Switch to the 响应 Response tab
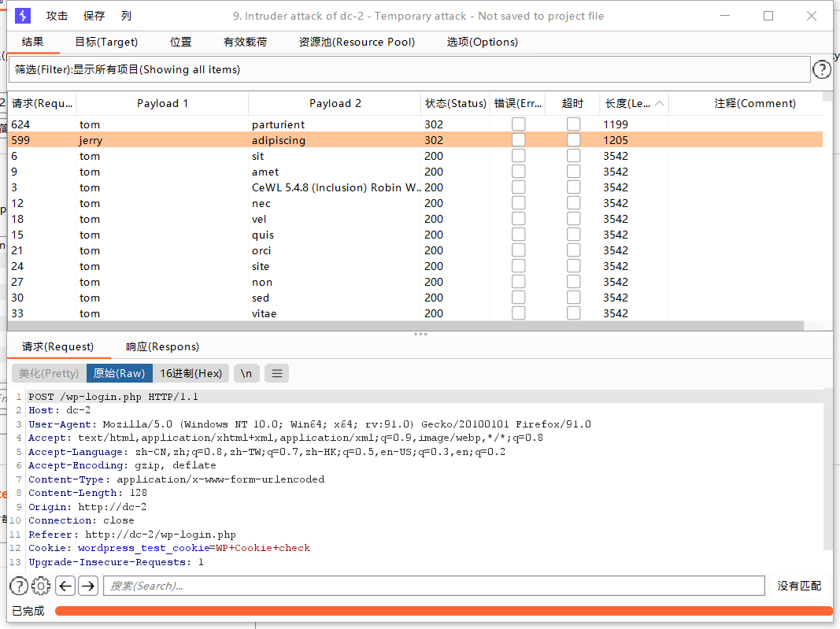The image size is (840, 629). [162, 346]
